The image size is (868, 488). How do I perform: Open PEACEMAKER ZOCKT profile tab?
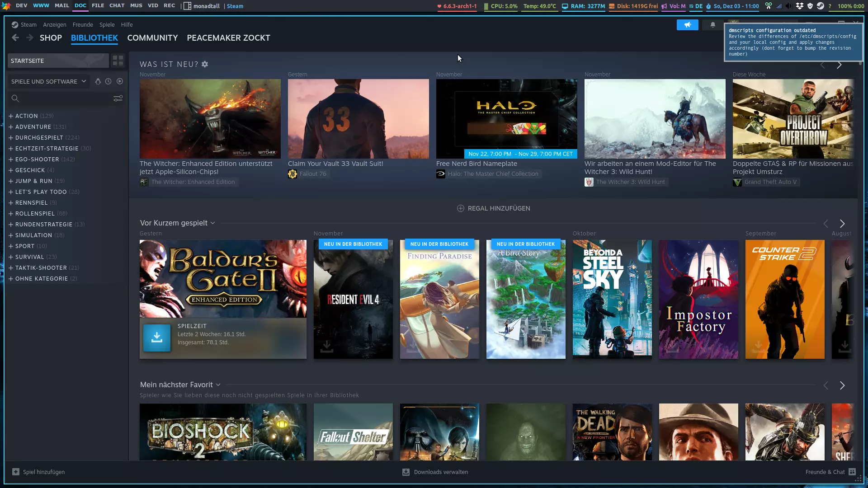click(x=229, y=38)
